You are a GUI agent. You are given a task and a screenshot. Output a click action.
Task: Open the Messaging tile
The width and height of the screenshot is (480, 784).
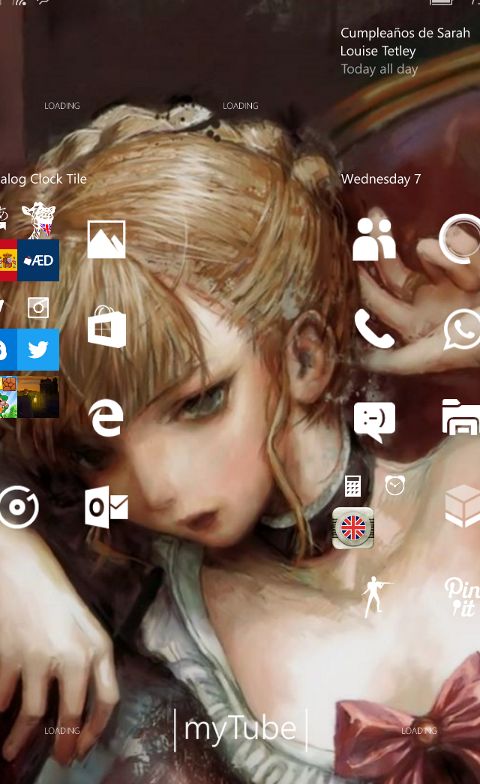(374, 422)
